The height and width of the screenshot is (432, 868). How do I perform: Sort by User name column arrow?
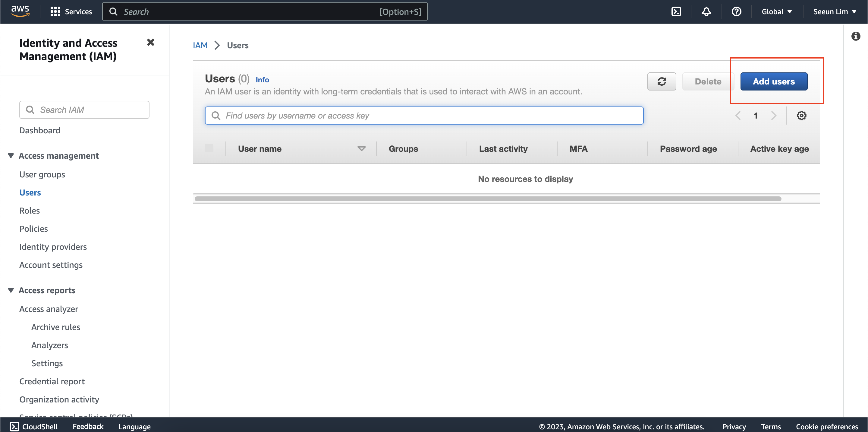tap(361, 149)
